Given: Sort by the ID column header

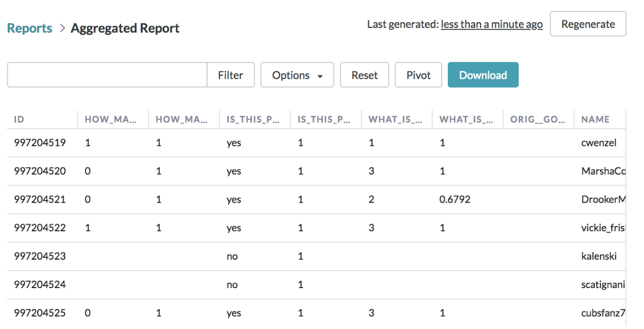Looking at the screenshot, I should click(19, 119).
